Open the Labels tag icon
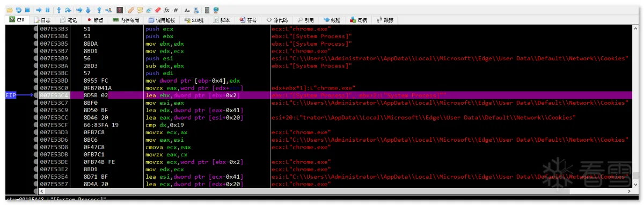644x205 pixels. click(149, 10)
